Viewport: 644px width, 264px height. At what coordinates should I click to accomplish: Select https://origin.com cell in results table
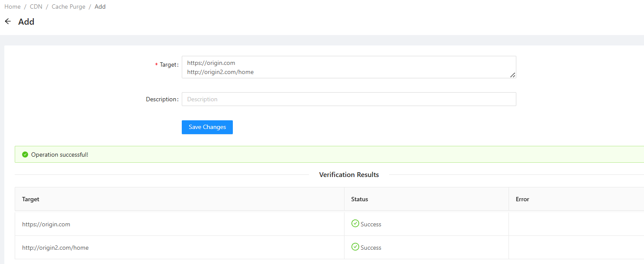click(46, 224)
